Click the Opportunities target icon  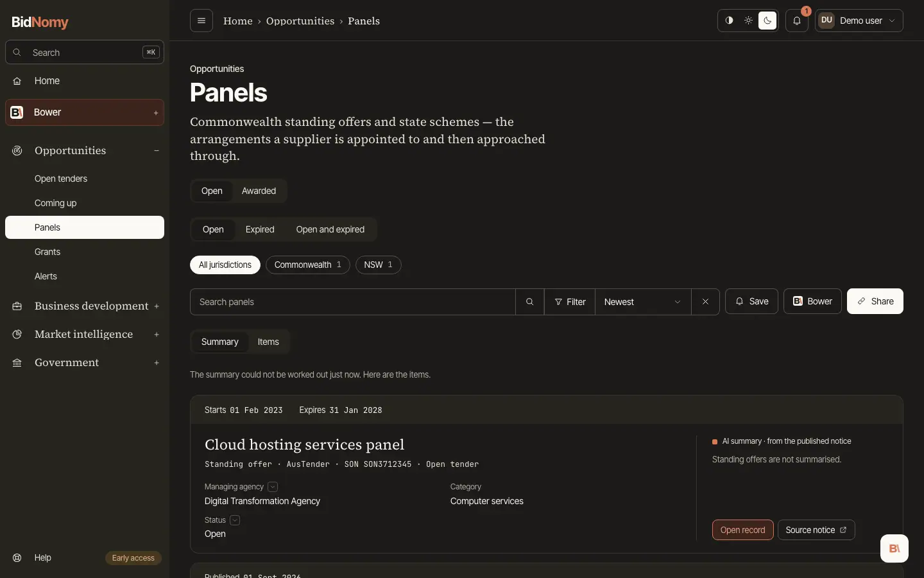pyautogui.click(x=17, y=151)
